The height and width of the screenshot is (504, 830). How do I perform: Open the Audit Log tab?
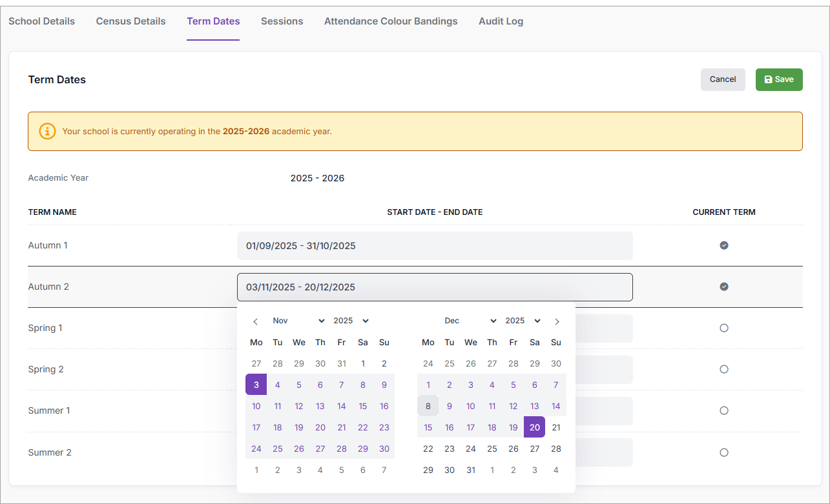click(x=501, y=21)
